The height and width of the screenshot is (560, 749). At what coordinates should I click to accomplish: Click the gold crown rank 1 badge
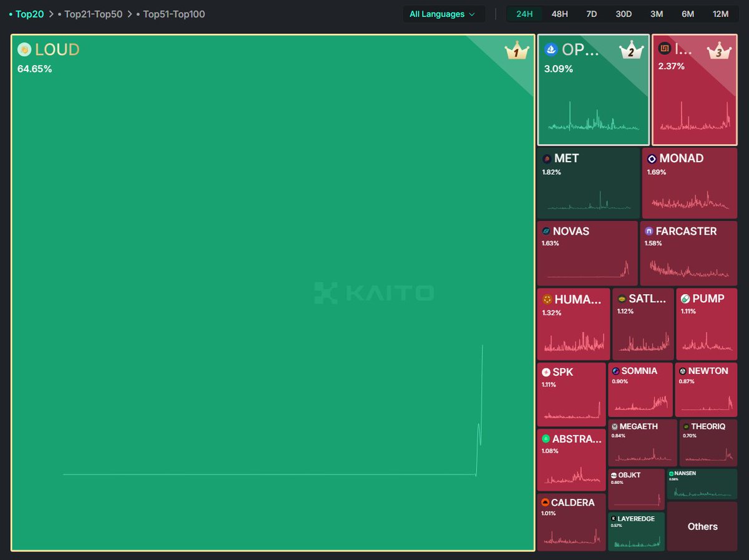coord(516,52)
